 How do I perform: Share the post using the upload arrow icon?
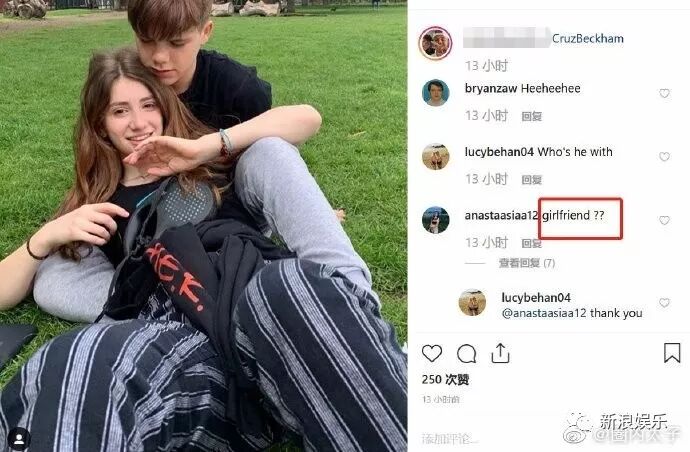pos(500,353)
